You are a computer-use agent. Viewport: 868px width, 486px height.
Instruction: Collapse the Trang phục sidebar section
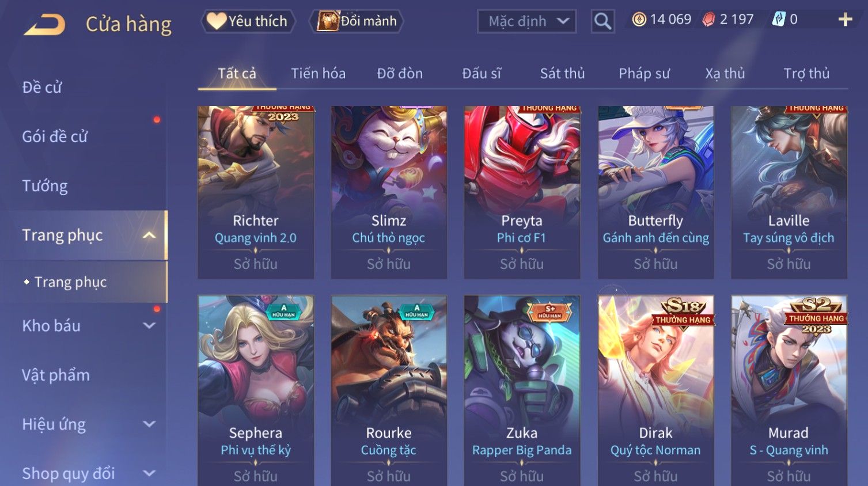pyautogui.click(x=149, y=235)
